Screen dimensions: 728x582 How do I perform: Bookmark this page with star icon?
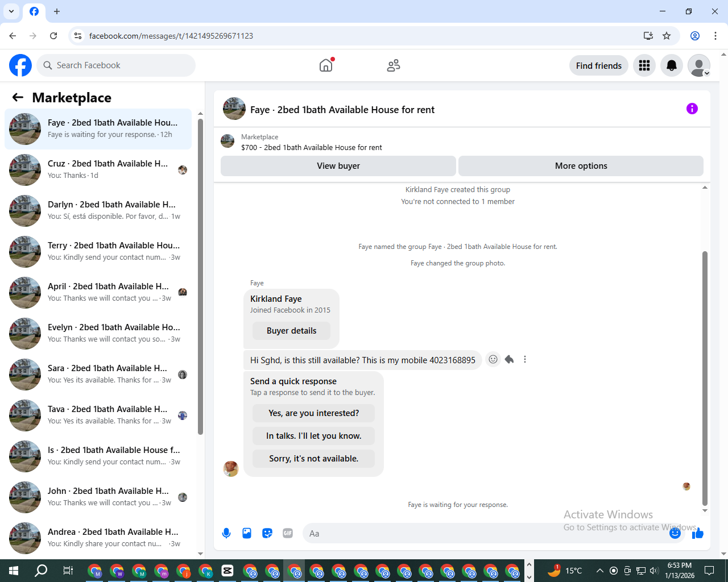coord(667,36)
